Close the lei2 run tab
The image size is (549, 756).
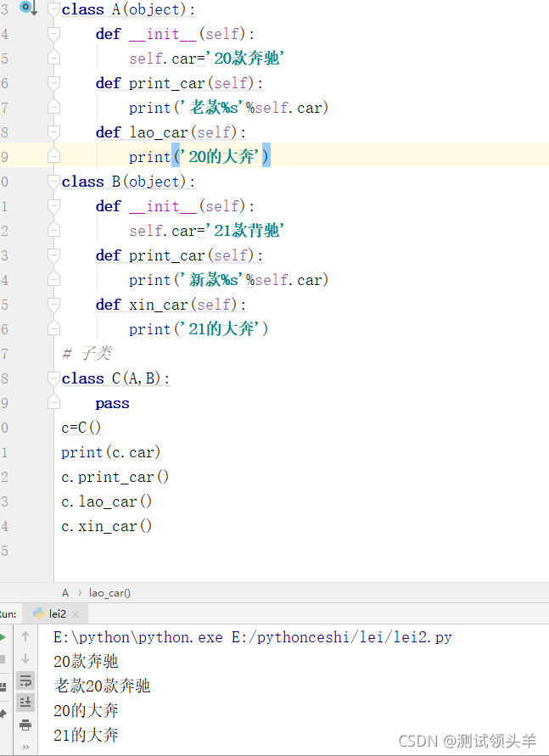click(76, 613)
